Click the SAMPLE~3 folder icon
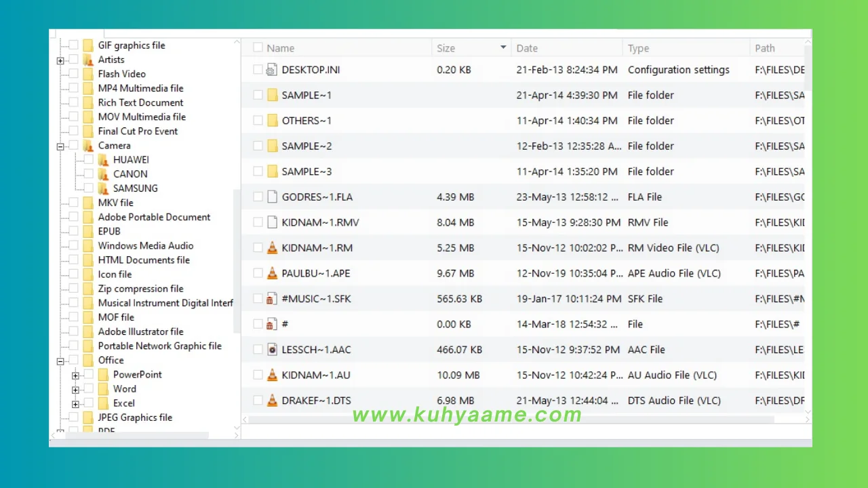Viewport: 868px width, 488px height. click(x=272, y=171)
